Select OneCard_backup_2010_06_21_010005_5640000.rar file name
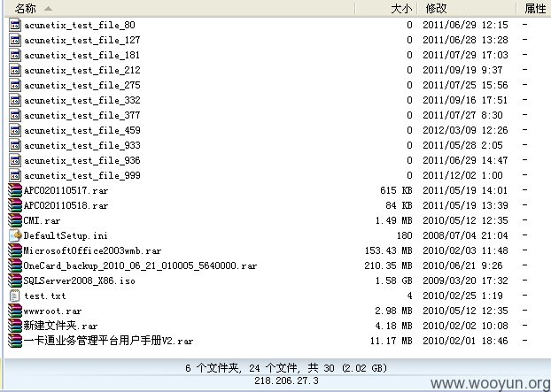Viewport: 551px width, 392px height. [140, 265]
